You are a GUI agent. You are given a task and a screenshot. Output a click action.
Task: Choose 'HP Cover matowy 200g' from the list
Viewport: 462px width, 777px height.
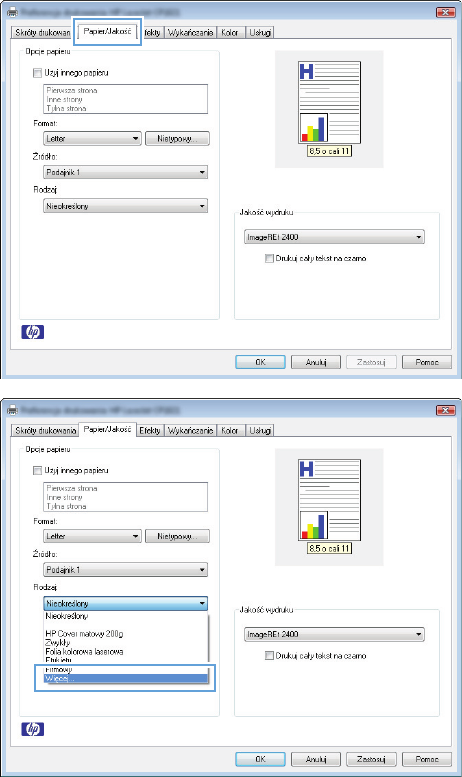pos(84,633)
